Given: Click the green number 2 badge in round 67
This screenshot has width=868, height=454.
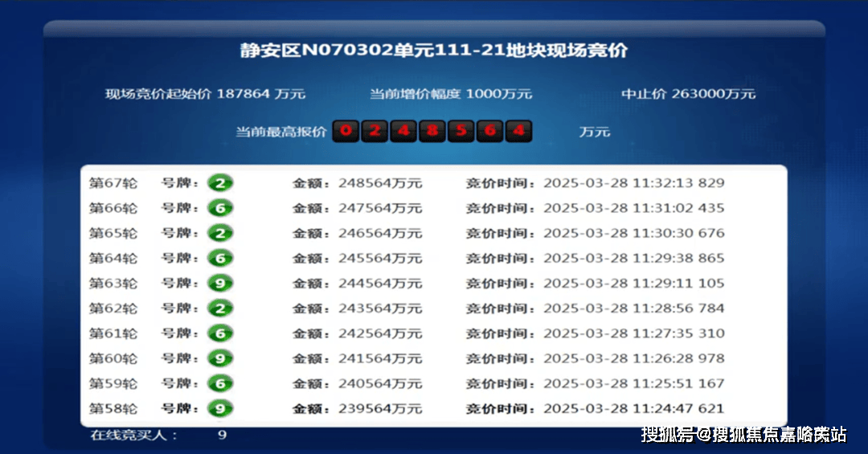Looking at the screenshot, I should click(x=219, y=183).
